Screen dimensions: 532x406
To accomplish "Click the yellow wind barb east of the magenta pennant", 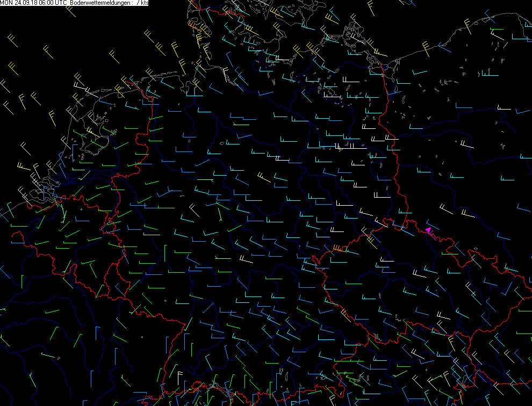I will coord(468,214).
